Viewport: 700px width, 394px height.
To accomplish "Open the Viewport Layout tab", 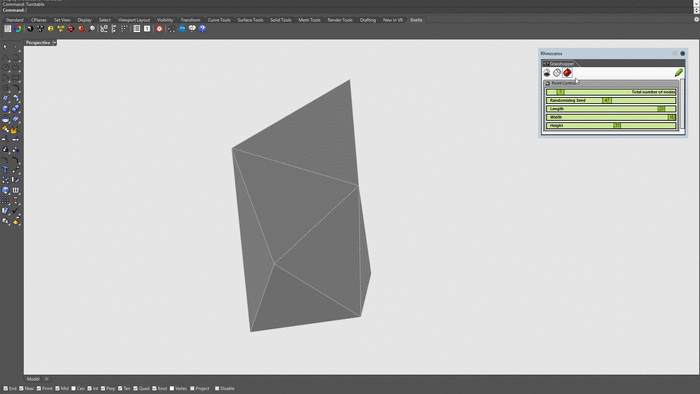I will pyautogui.click(x=134, y=20).
